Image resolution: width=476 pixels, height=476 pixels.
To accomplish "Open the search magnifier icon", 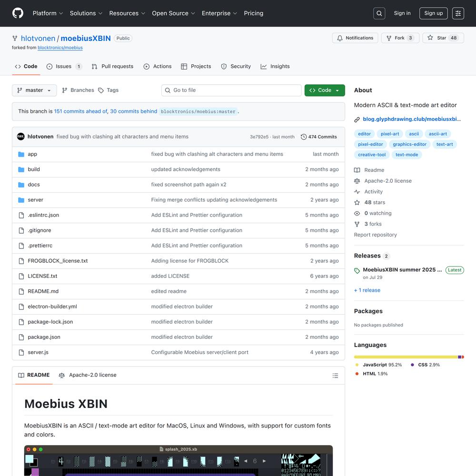I will (x=379, y=13).
